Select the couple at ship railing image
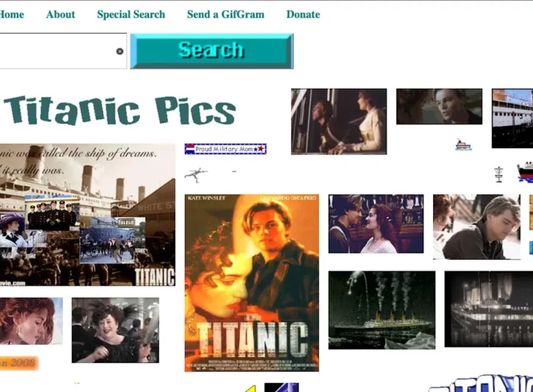The image size is (533, 392). pos(339,121)
